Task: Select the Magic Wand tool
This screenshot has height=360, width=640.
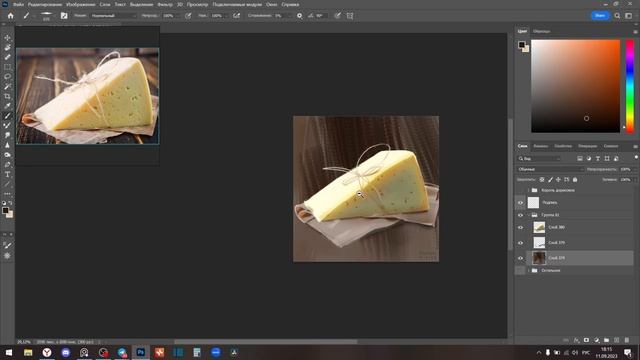Action: (x=7, y=87)
